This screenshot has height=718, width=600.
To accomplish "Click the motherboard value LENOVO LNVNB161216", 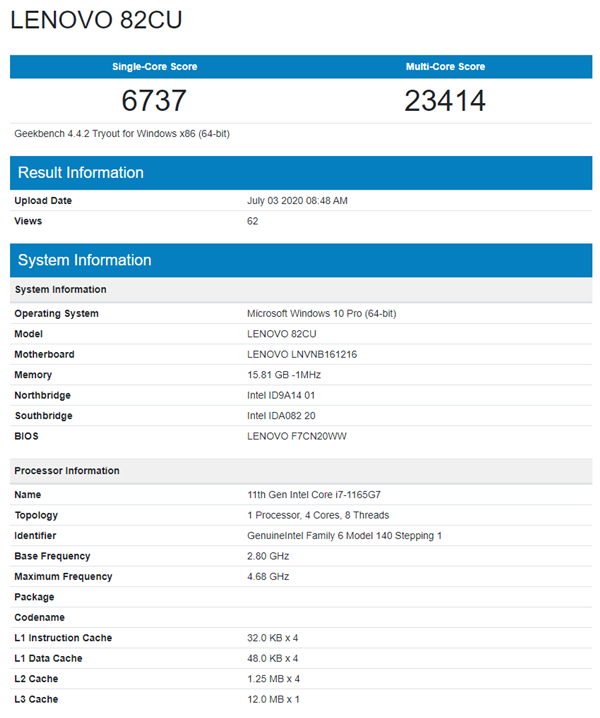I will pyautogui.click(x=302, y=355).
